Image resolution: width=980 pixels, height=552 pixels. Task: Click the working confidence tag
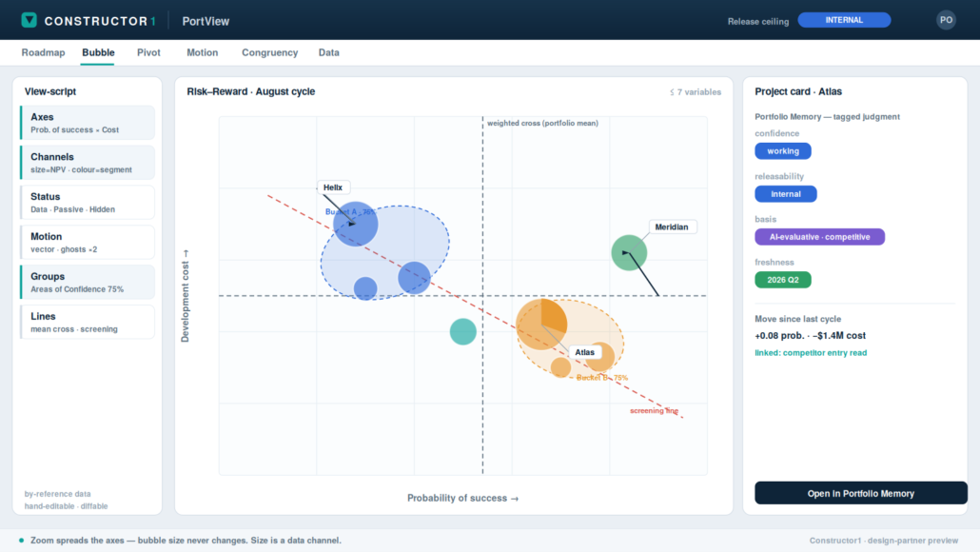783,151
